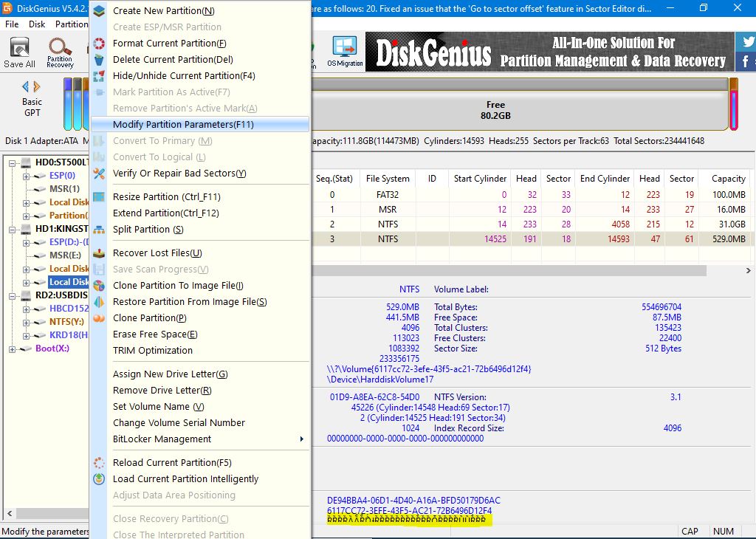
Task: Click the Split Partition menu icon
Action: 99,230
